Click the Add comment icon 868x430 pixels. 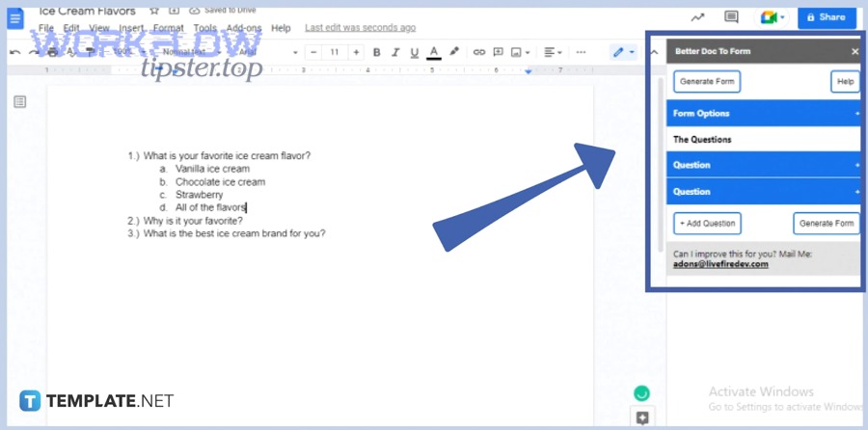(499, 53)
